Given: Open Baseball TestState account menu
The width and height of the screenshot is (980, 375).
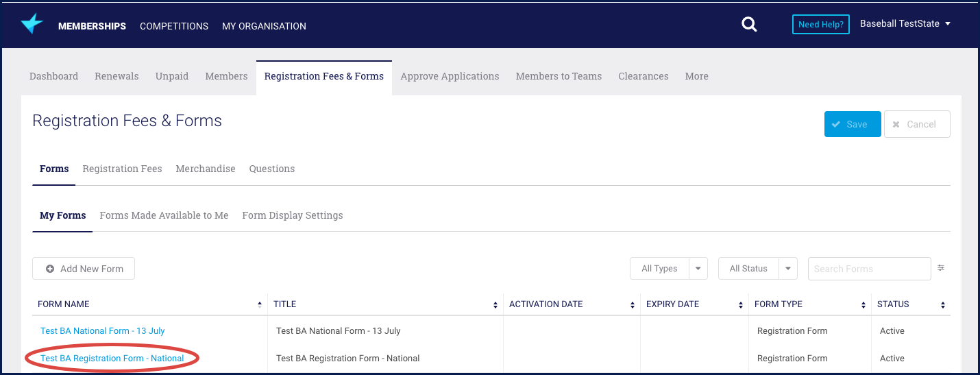Looking at the screenshot, I should pos(905,24).
